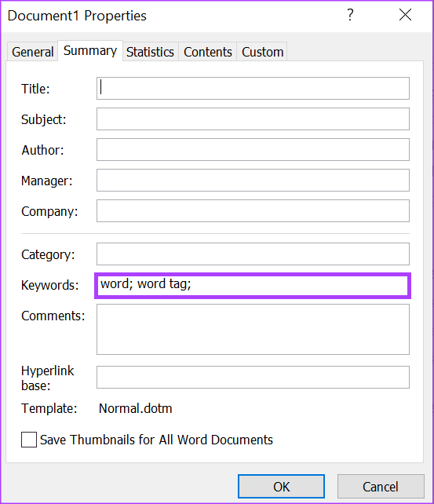The image size is (434, 504).
Task: Open the Statistics tab
Action: 150,52
